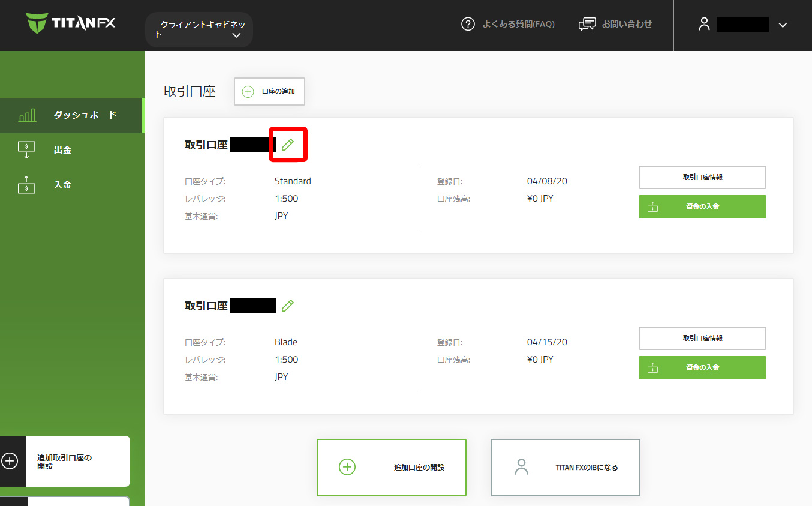Click the deposit icon in the Blade account's 資金の入金 button

[653, 367]
